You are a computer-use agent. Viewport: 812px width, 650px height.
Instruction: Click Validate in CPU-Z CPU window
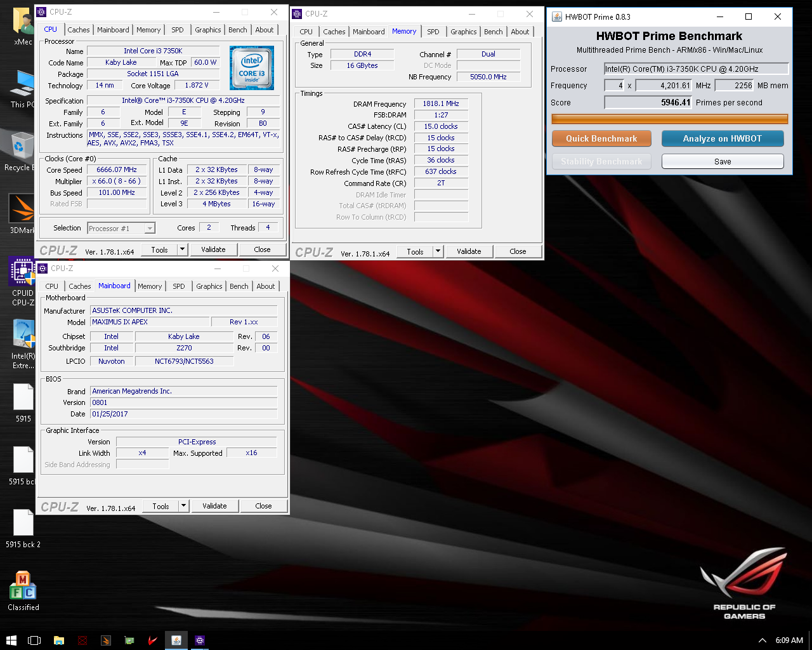point(214,249)
